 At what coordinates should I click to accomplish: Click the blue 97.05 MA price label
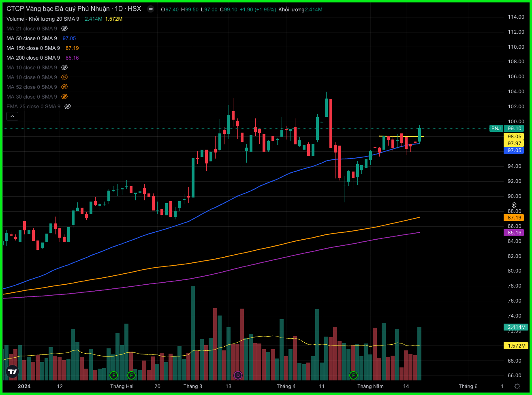coord(514,150)
